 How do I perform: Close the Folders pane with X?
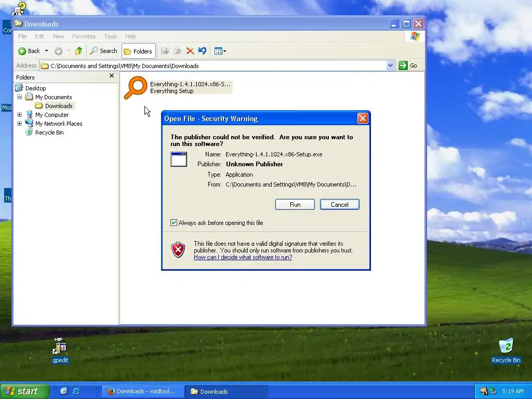pos(112,76)
